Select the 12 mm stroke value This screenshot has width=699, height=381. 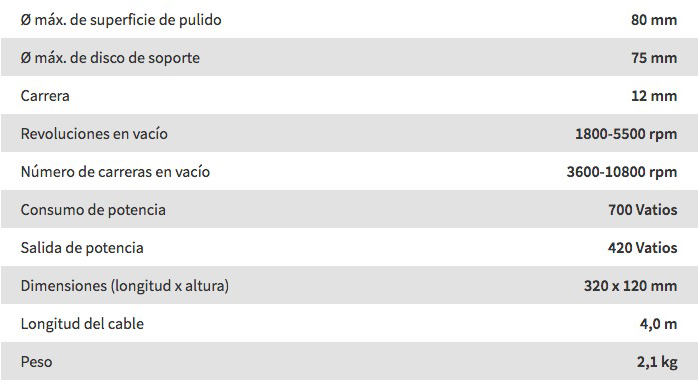pyautogui.click(x=654, y=96)
